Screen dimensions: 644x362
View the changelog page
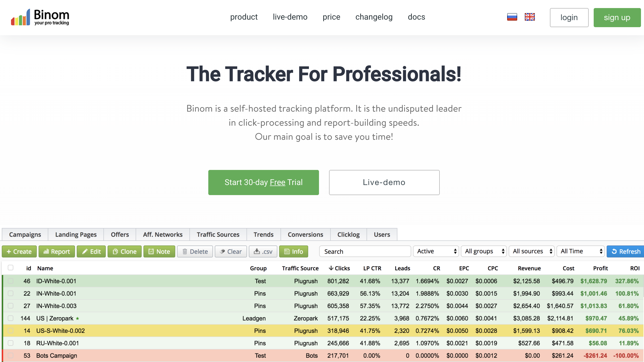tap(374, 17)
